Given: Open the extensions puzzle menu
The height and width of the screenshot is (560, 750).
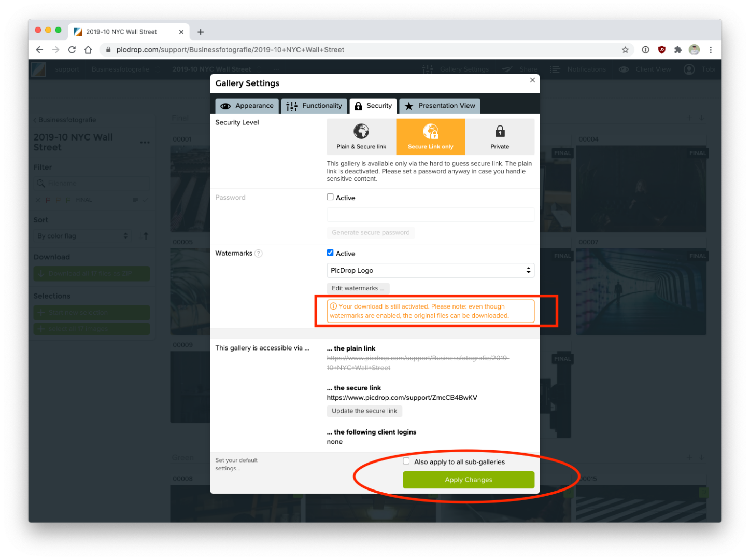Looking at the screenshot, I should 677,50.
